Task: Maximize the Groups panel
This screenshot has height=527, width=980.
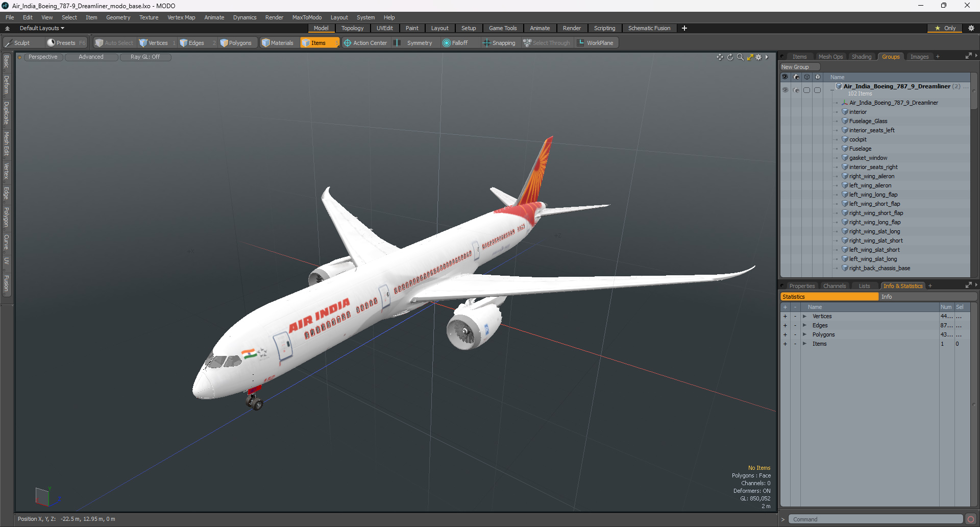Action: click(968, 57)
